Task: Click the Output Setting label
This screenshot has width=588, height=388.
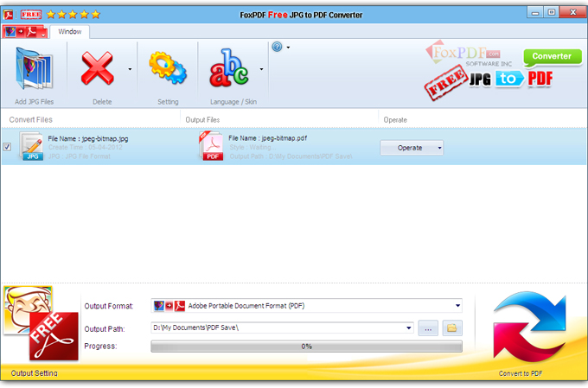Action: click(x=34, y=373)
